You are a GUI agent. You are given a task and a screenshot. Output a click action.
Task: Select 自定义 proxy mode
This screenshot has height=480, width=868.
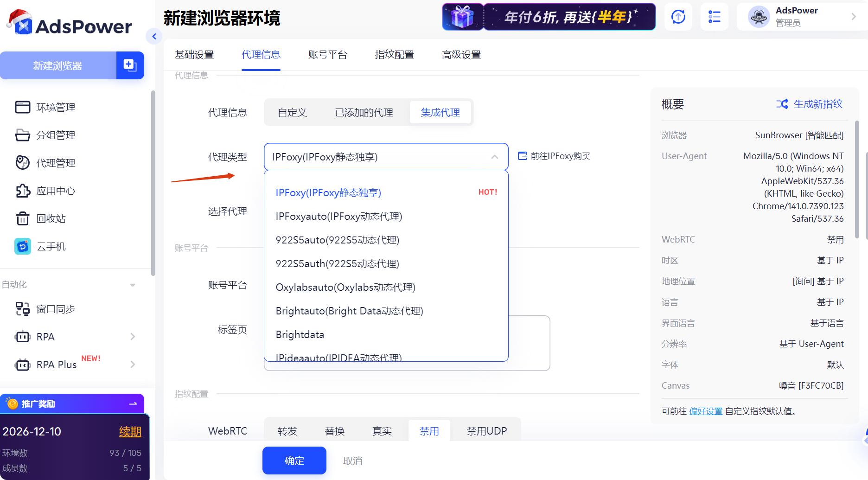pos(292,112)
